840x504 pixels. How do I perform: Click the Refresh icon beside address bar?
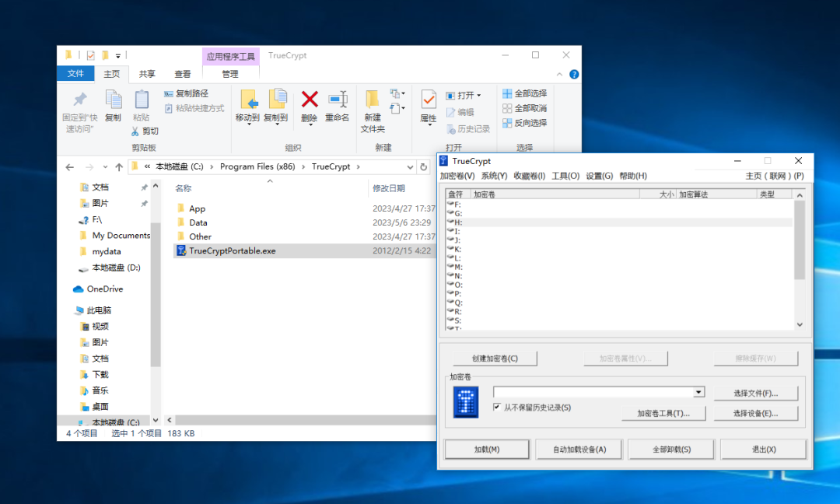pos(423,167)
